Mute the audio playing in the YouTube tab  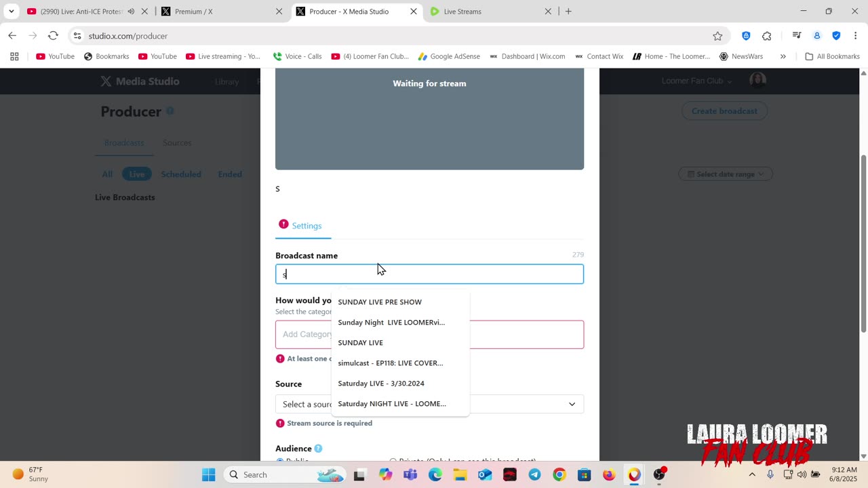(131, 12)
